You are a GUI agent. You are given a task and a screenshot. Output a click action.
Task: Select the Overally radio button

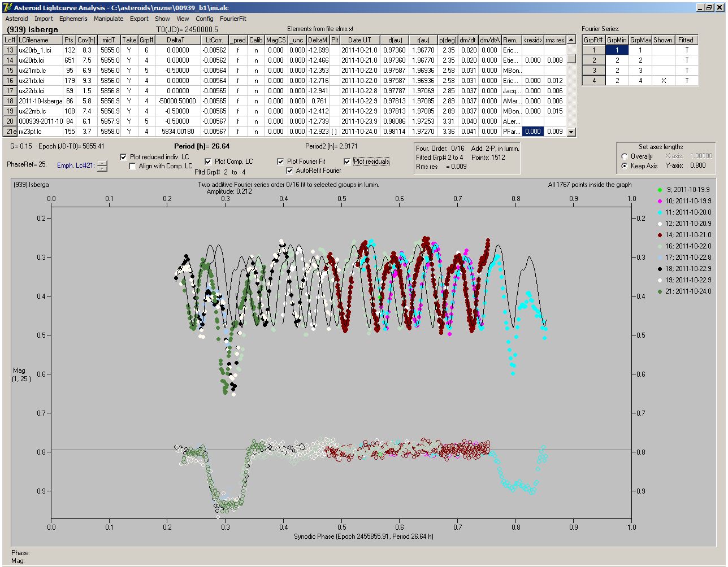coord(625,156)
